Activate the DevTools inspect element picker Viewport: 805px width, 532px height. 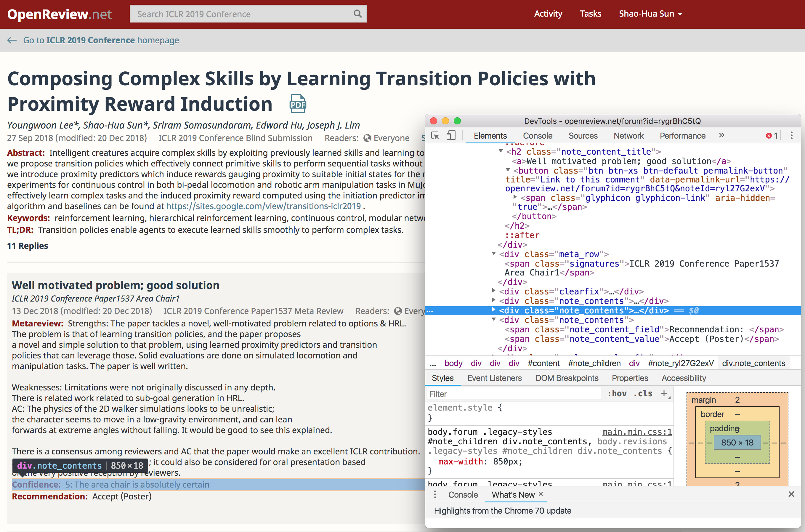(435, 136)
